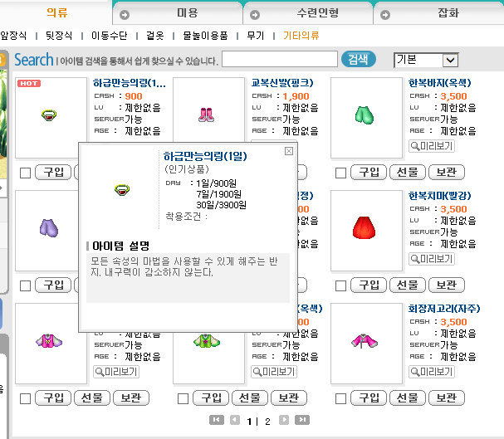Select the 물놀이용품 subcategory
The width and height of the screenshot is (504, 439).
point(205,36)
